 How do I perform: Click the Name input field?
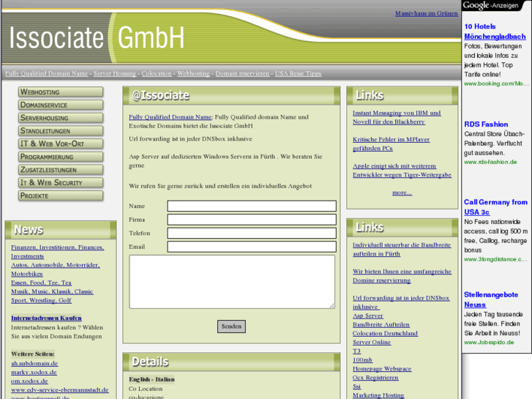point(252,206)
